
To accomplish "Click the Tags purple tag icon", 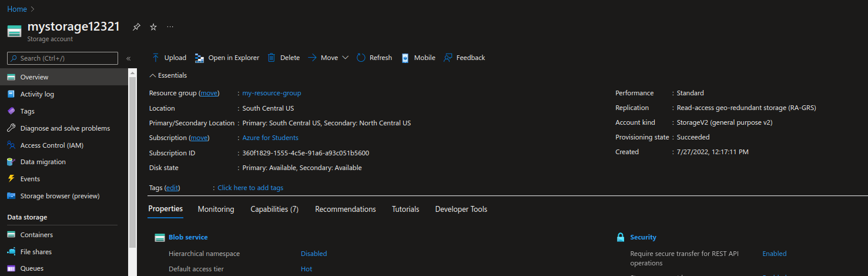I will pyautogui.click(x=11, y=111).
